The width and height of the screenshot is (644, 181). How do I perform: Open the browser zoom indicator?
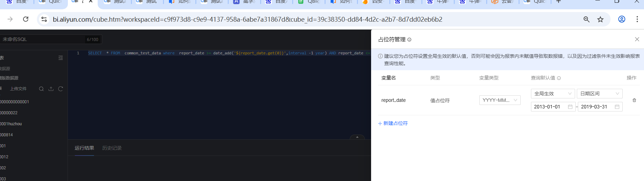click(x=586, y=19)
